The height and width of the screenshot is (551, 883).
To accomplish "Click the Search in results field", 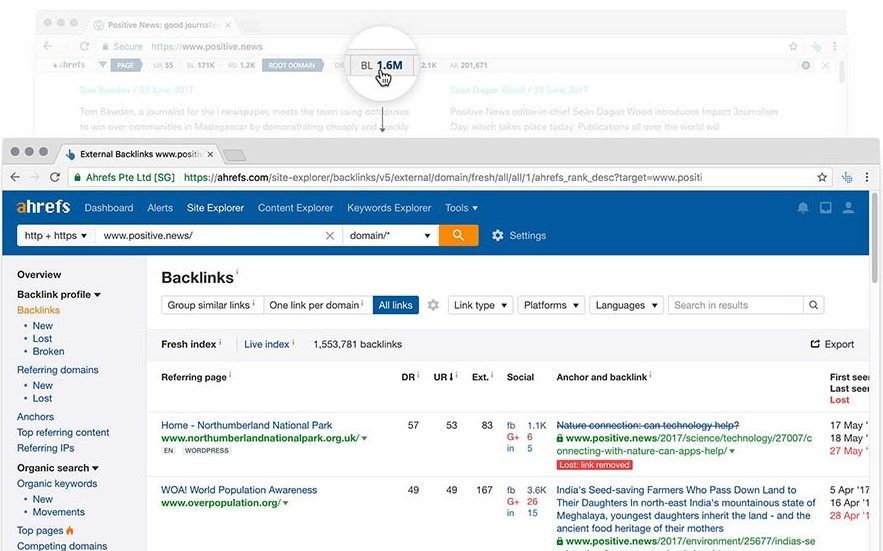I will point(735,305).
